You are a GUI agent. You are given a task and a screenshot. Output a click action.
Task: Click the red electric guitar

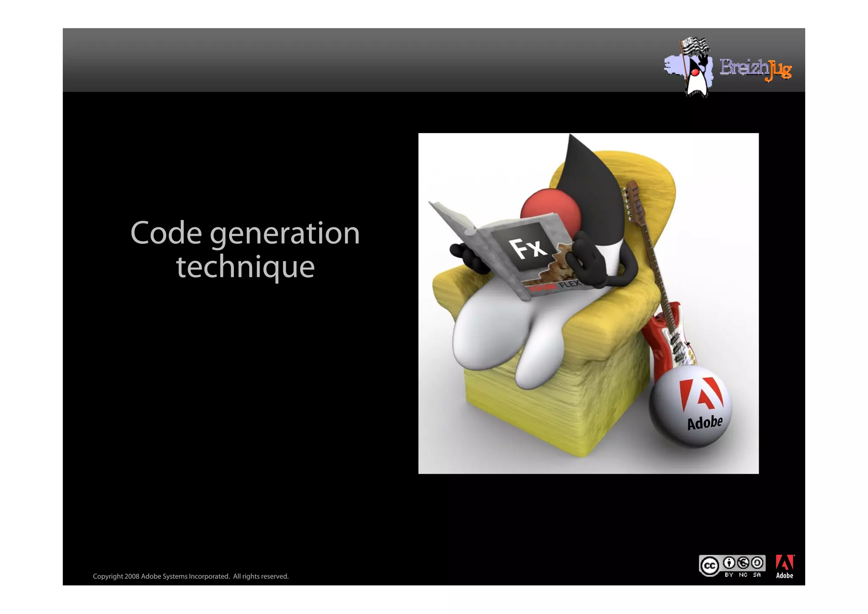click(660, 282)
